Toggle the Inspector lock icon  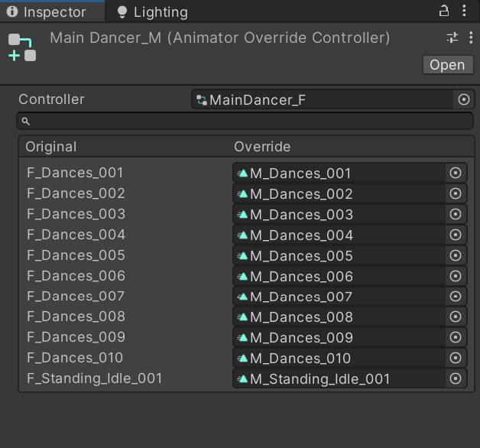444,11
